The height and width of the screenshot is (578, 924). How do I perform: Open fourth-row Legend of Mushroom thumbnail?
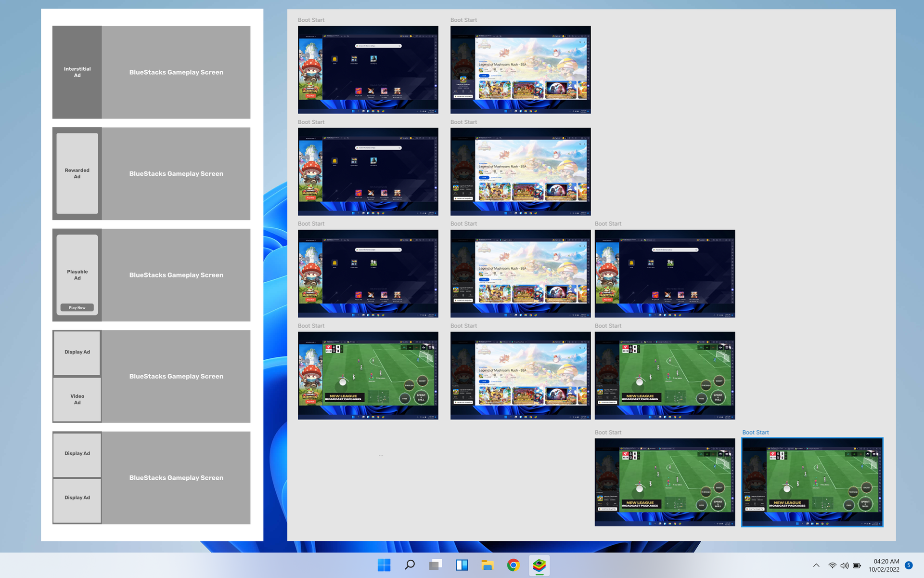pos(521,376)
